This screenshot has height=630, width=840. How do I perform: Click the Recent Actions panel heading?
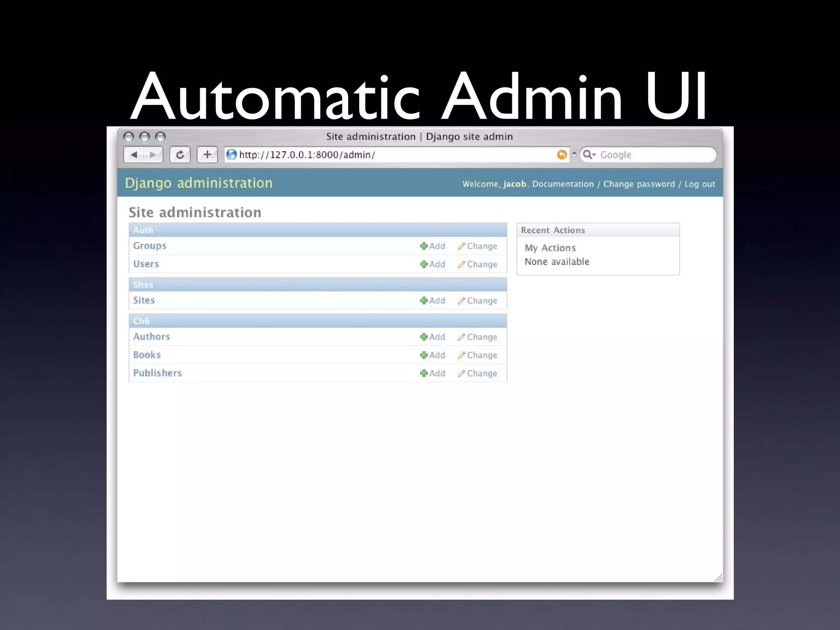(553, 230)
